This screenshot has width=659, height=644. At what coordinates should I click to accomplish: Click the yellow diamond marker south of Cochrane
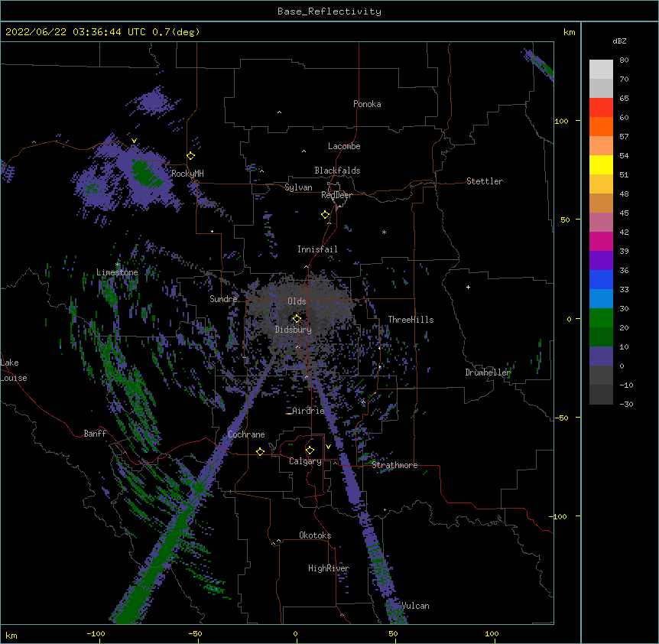click(x=260, y=451)
